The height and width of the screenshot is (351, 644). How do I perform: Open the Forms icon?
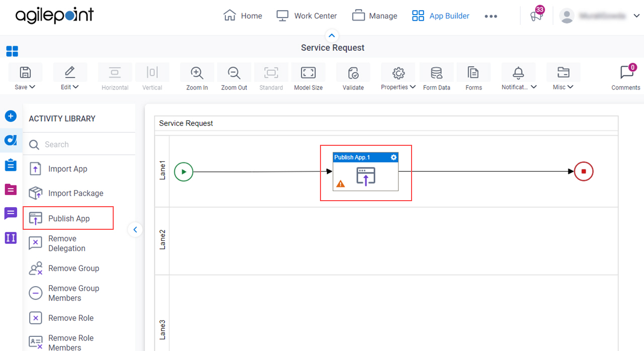coord(473,72)
